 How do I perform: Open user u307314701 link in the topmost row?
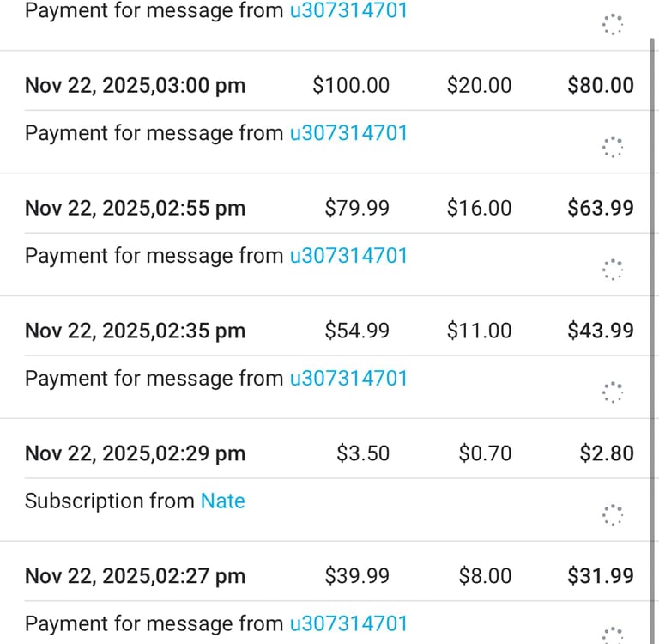pos(348,11)
